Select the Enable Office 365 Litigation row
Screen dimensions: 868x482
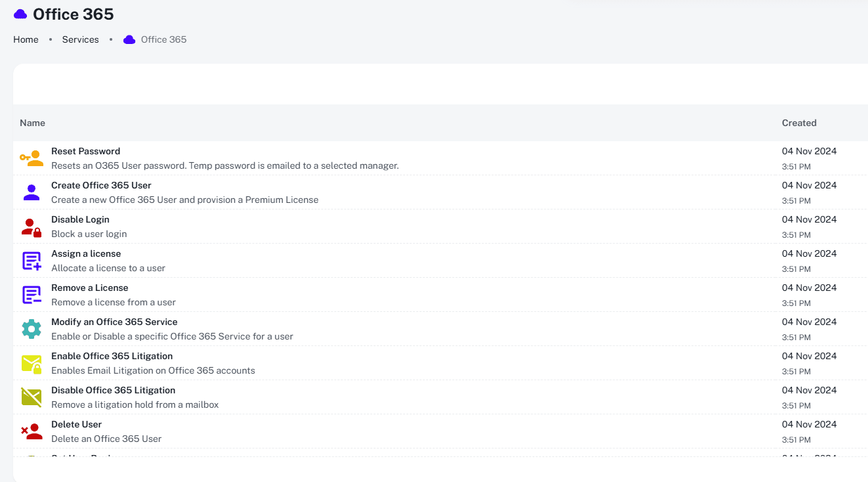(112, 356)
